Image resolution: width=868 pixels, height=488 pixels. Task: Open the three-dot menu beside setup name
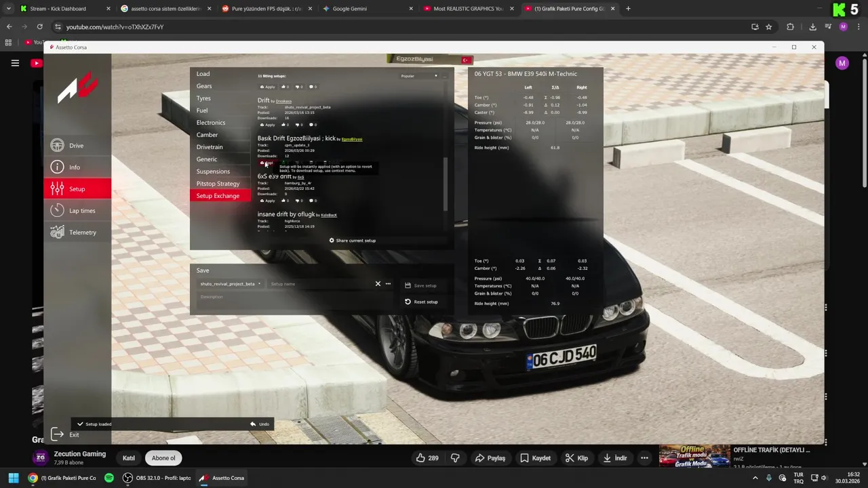coord(388,283)
